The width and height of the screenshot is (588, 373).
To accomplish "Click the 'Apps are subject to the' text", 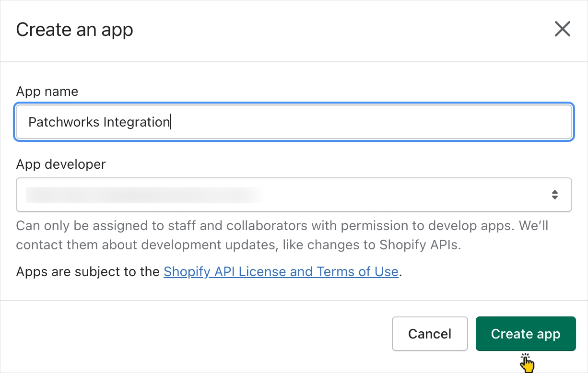I will click(x=88, y=272).
